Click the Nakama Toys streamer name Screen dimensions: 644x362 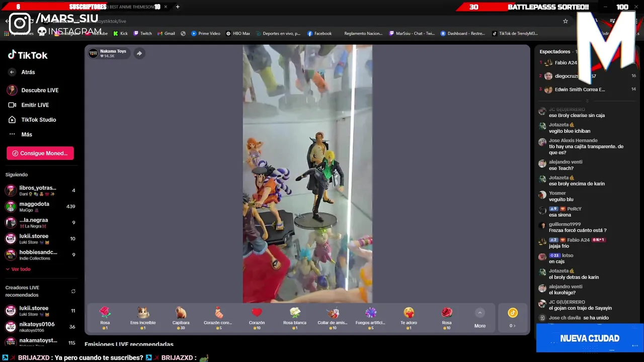113,51
